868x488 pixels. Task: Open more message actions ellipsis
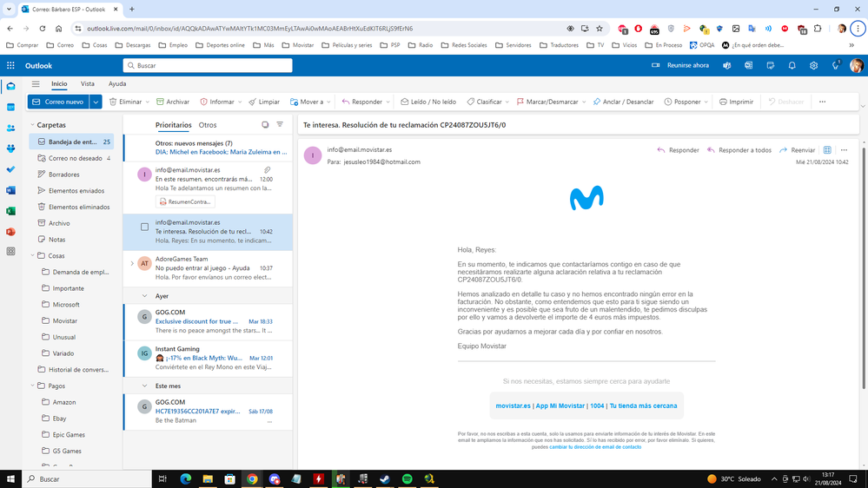844,150
